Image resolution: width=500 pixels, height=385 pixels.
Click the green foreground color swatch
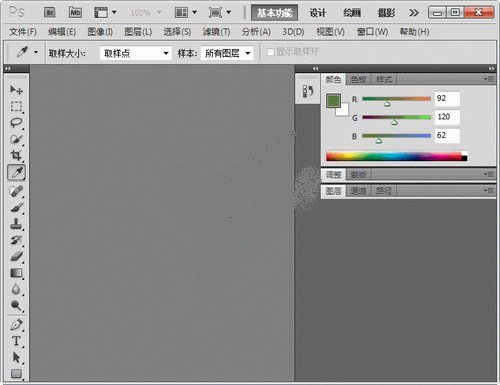[333, 101]
